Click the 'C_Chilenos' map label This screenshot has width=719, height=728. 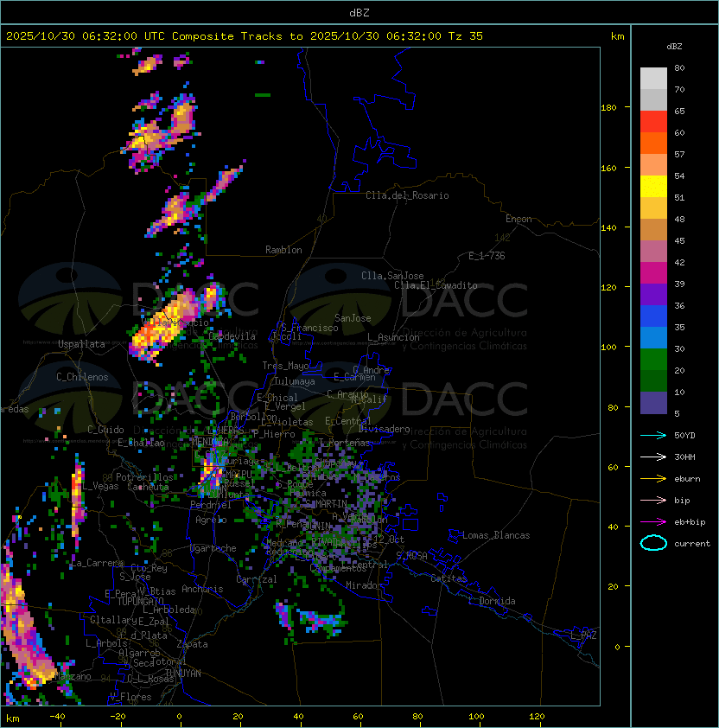click(82, 377)
